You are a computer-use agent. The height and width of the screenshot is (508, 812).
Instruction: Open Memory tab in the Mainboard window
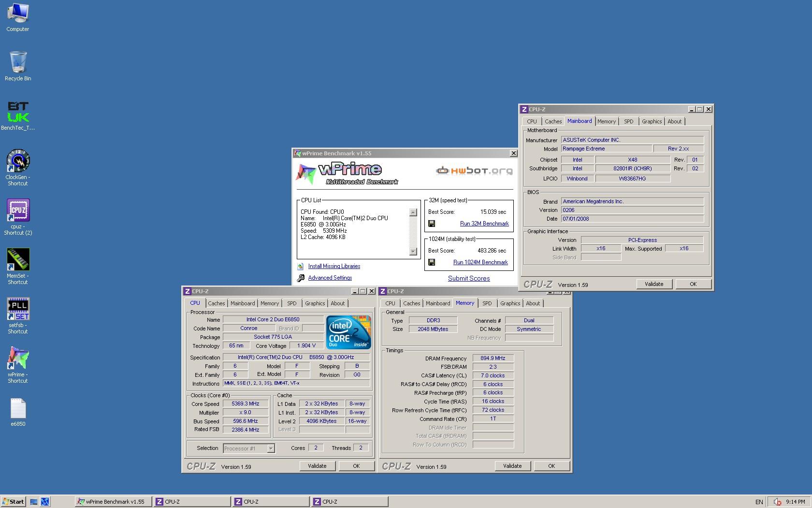coord(607,121)
